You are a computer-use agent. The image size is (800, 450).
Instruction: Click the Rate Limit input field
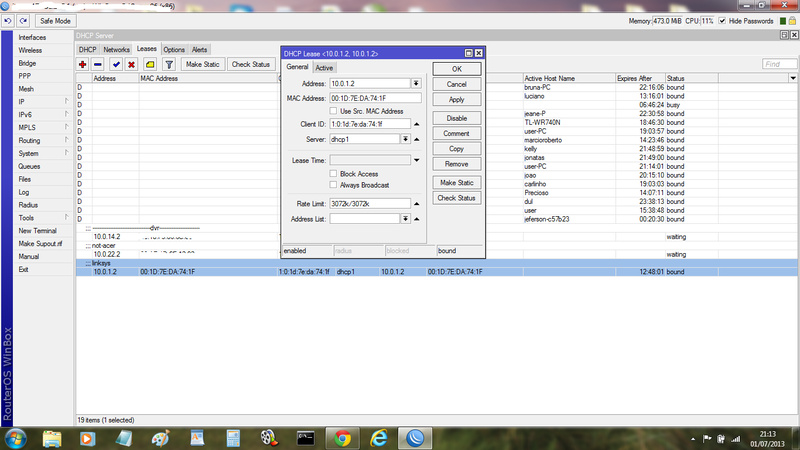[370, 204]
